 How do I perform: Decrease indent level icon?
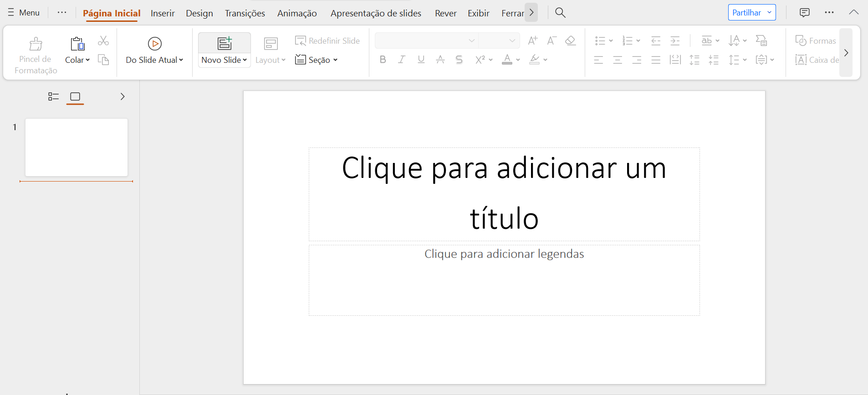656,41
